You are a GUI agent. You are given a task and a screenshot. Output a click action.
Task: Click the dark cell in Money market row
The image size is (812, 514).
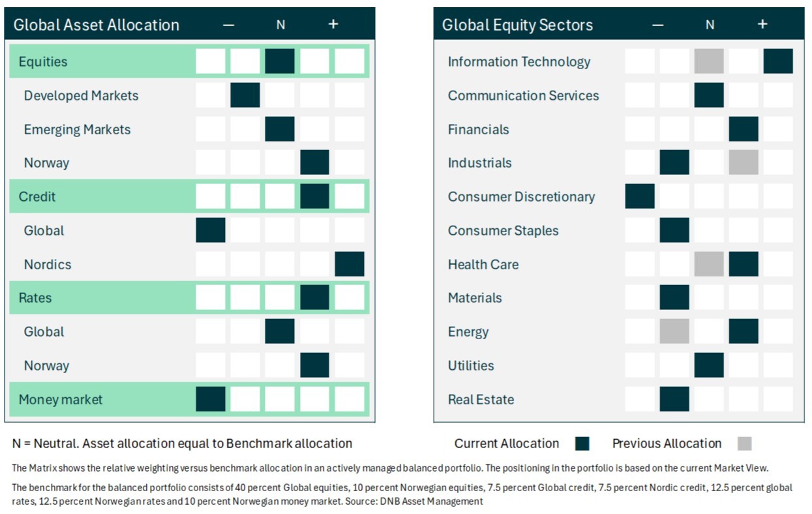pos(211,399)
